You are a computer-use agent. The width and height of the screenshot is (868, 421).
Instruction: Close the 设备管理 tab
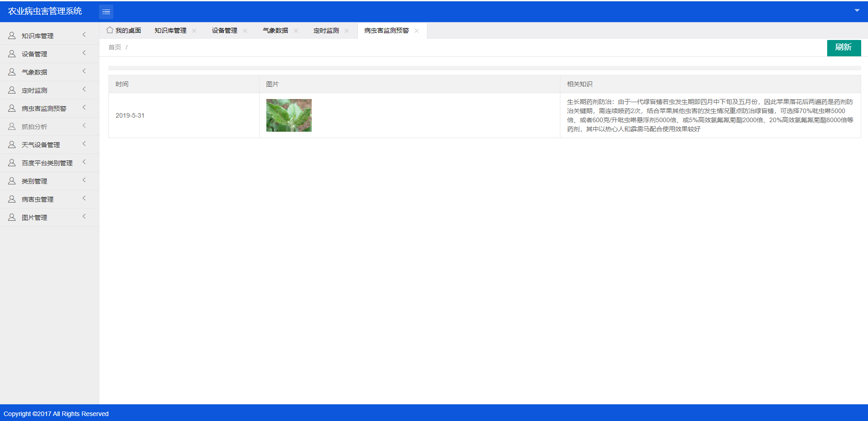click(x=245, y=30)
